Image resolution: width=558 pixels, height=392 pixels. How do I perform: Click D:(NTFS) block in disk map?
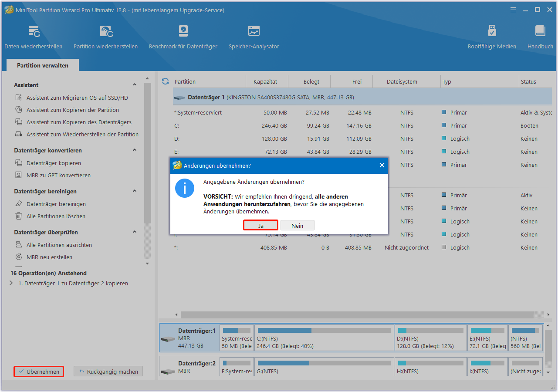pos(430,338)
